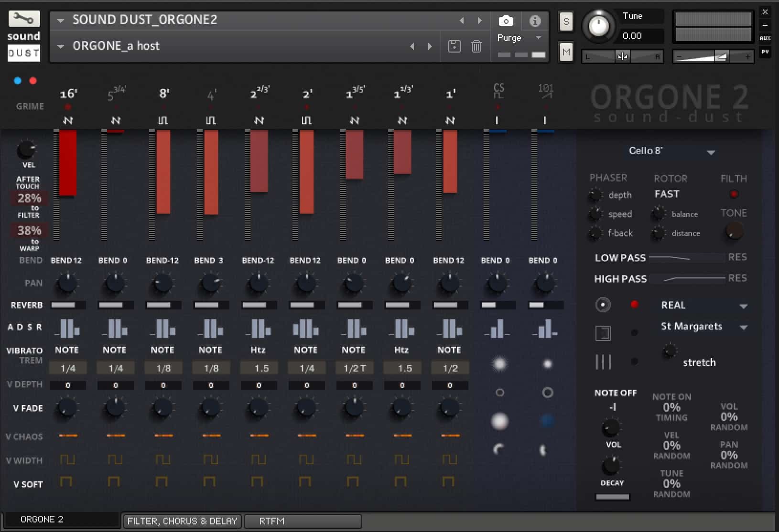Click the V SOFT icon for the 8' column
This screenshot has width=779, height=532.
click(x=162, y=481)
